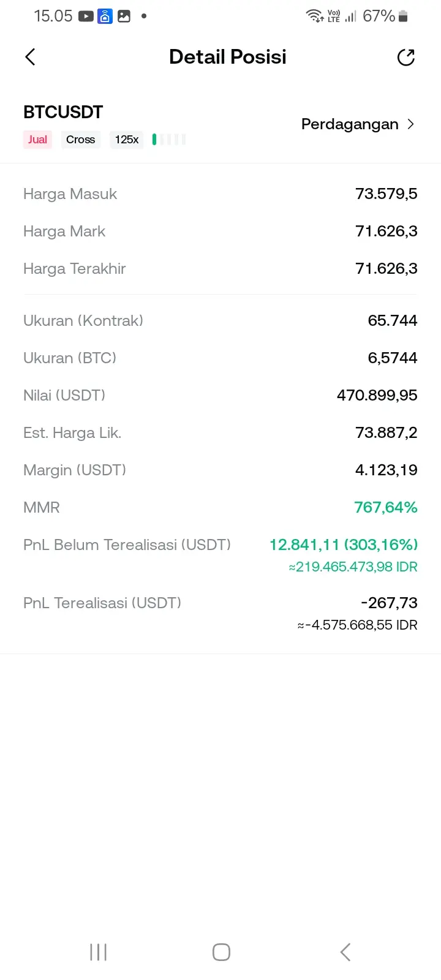Screen dimensions: 441x980
Task: Tap the Est. Harga Lik. value 73.887,2
Action: tap(386, 432)
